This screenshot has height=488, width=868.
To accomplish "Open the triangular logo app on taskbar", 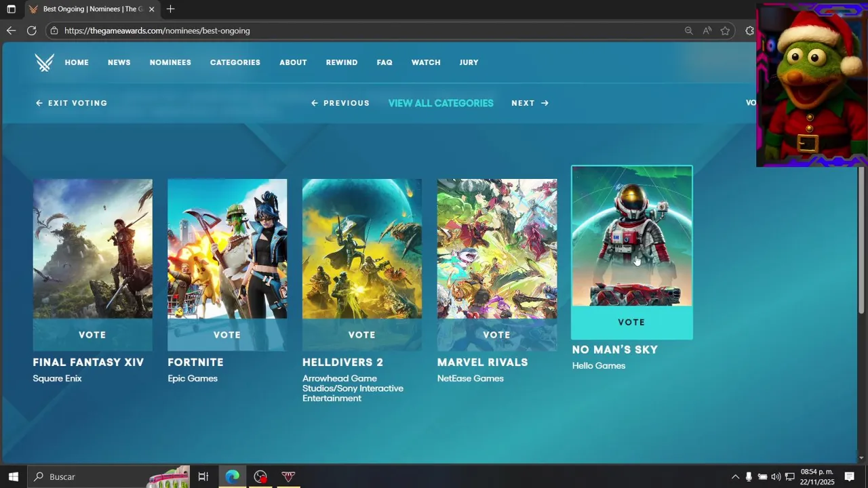I will click(288, 476).
